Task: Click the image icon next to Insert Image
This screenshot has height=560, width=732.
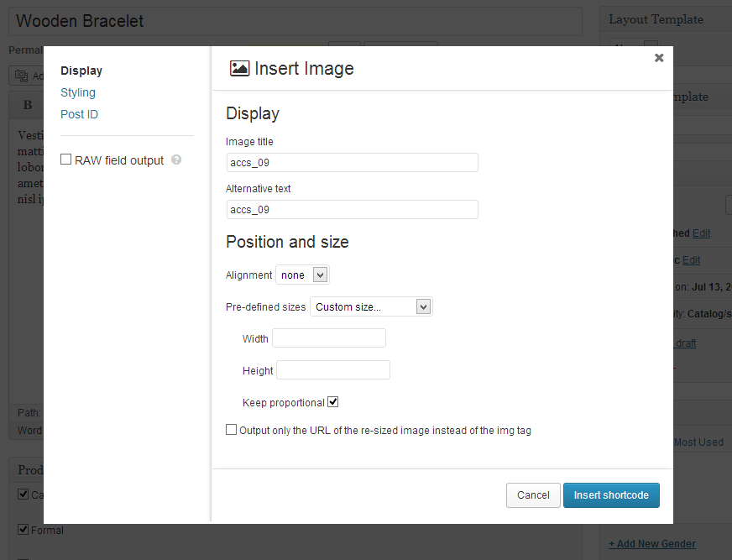Action: (x=239, y=69)
